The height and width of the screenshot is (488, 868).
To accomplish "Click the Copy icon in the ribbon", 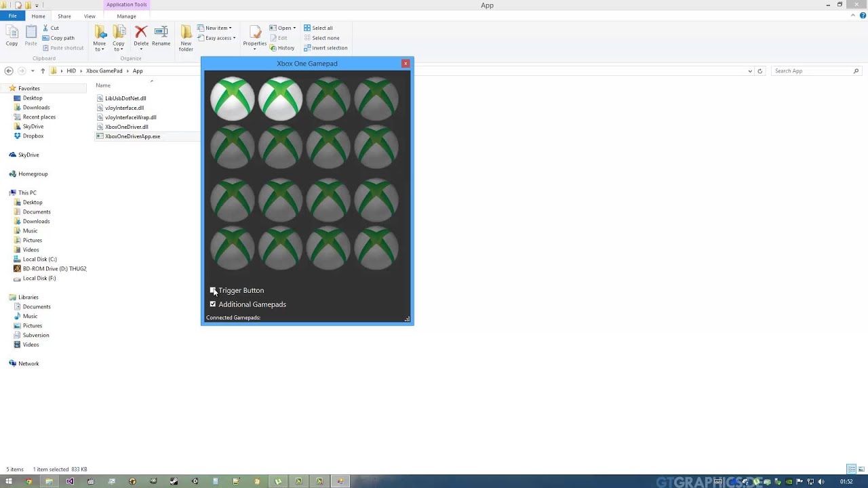I will point(12,32).
